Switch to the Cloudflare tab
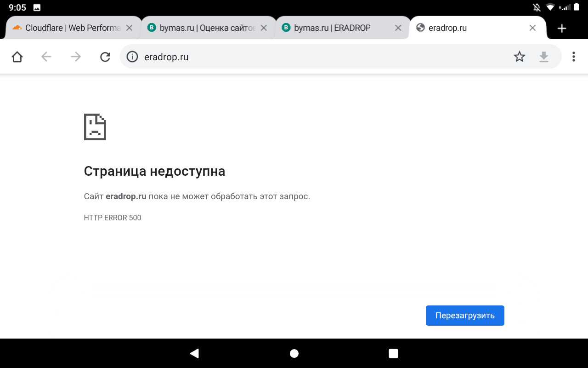 point(69,28)
